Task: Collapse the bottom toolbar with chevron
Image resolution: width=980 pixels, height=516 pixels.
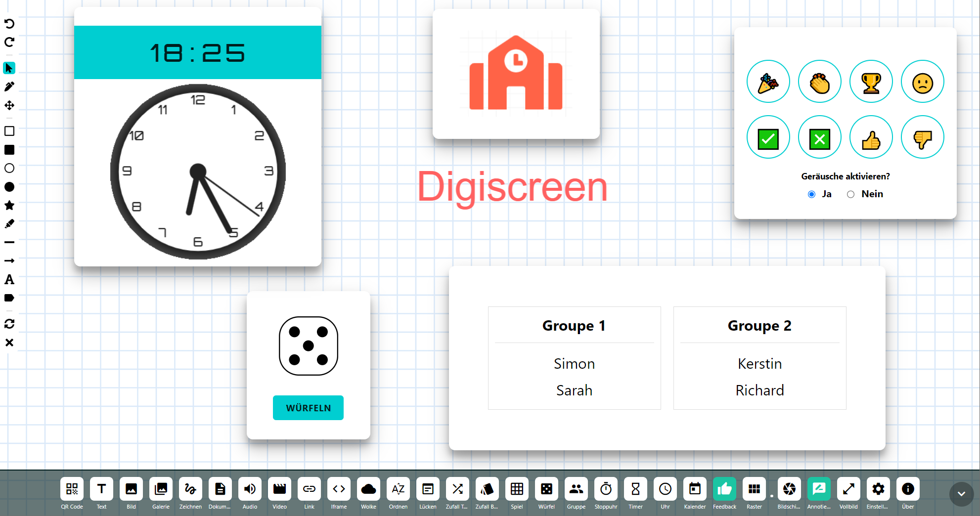Action: coord(961,494)
